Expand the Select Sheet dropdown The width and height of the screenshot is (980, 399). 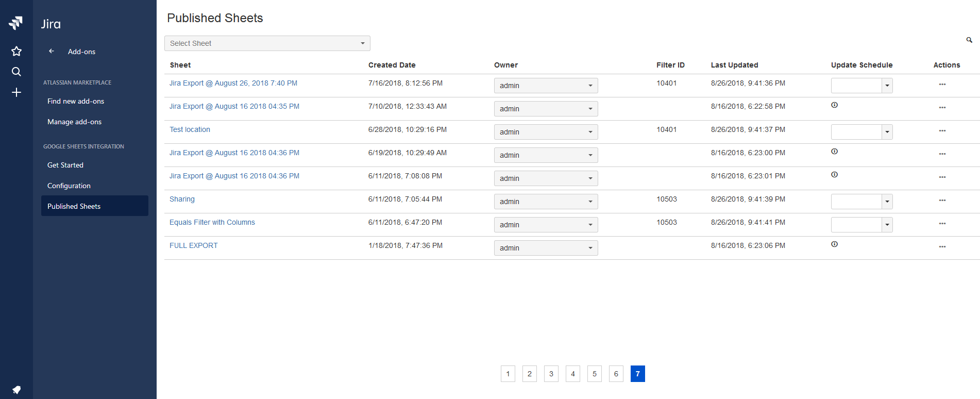pos(267,43)
